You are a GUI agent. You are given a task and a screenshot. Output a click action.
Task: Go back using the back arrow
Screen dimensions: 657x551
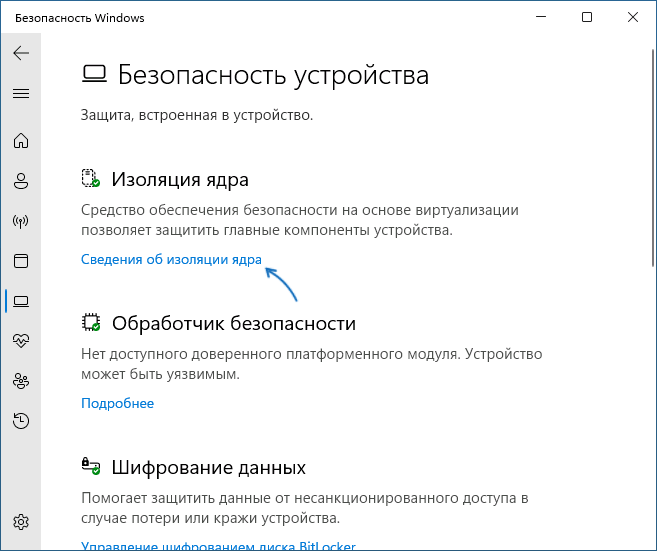pyautogui.click(x=21, y=53)
